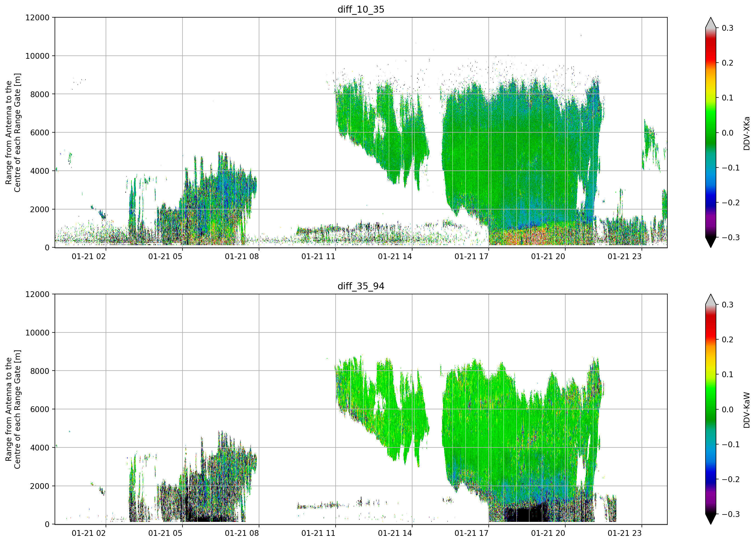
Task: Click "01-21 08" time tick under diff_10_35
Action: pos(242,256)
